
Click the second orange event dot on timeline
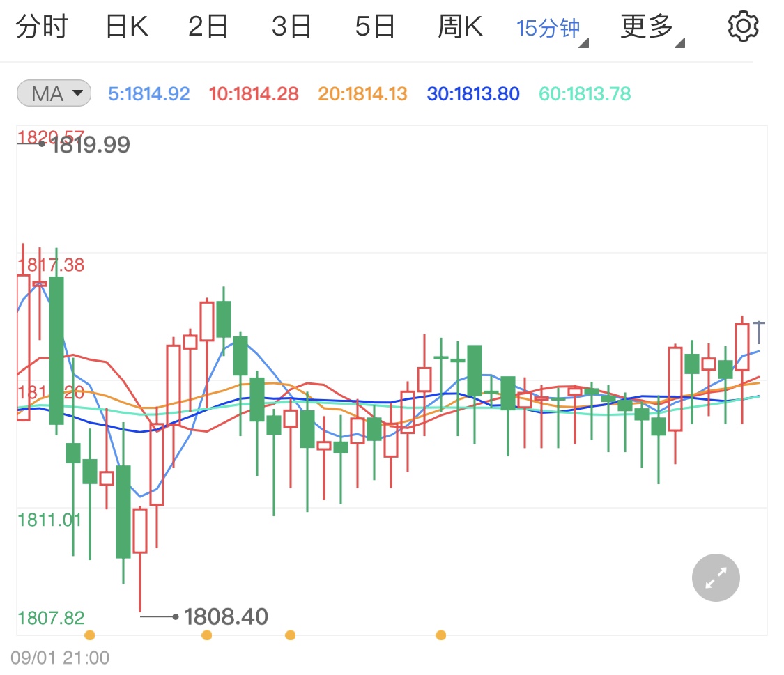206,635
